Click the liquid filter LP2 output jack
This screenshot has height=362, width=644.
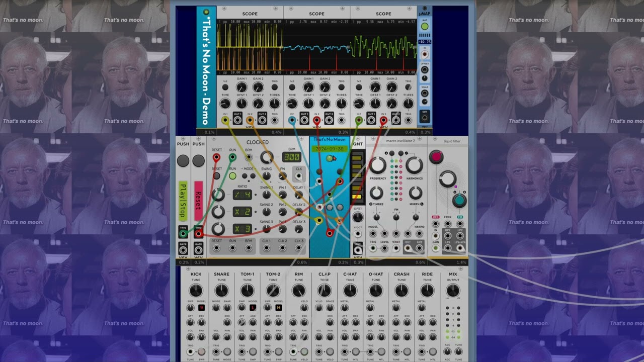(460, 236)
